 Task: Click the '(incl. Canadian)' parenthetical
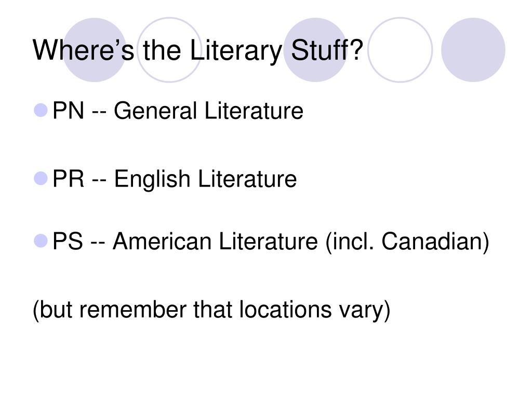coord(407,242)
